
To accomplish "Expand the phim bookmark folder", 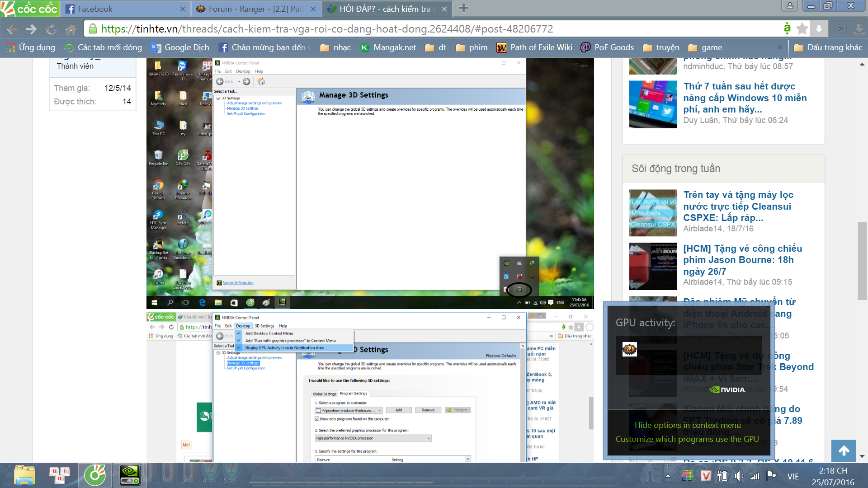I will click(x=472, y=47).
